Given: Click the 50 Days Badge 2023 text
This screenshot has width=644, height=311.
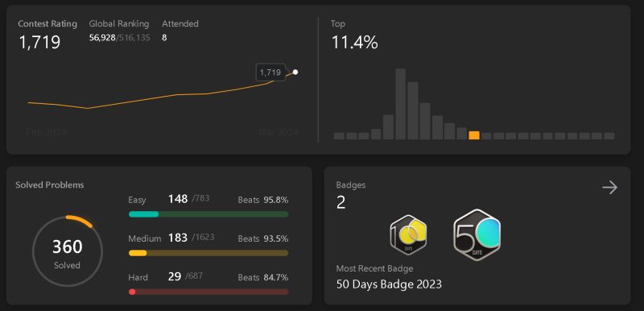Looking at the screenshot, I should (x=389, y=284).
